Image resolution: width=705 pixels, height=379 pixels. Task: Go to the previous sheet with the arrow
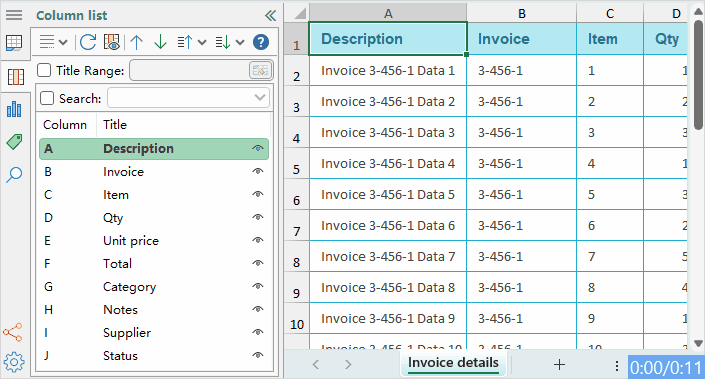point(316,364)
